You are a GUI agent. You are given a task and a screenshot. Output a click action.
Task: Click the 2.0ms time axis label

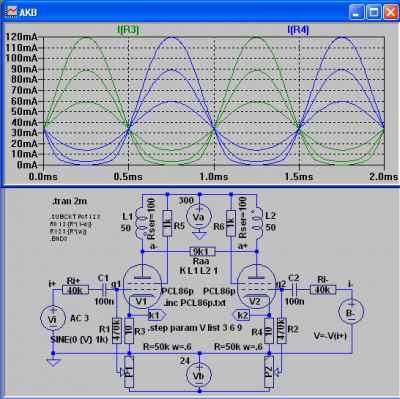click(383, 176)
